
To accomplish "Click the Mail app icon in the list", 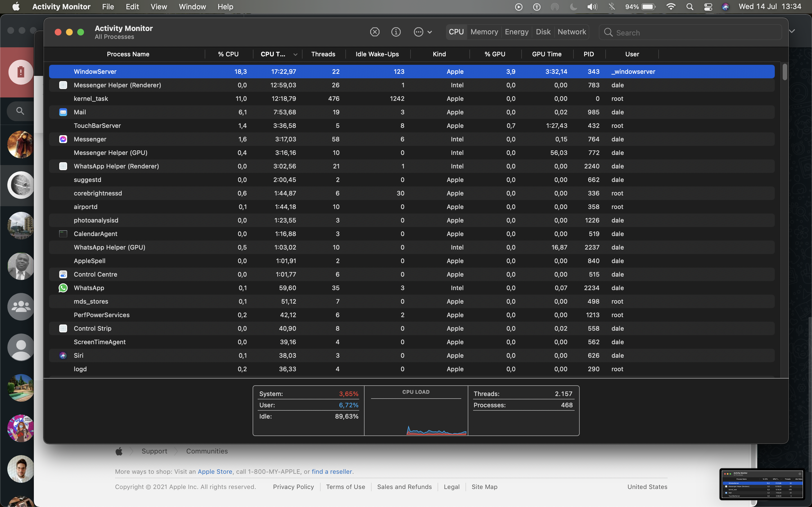I will pos(63,112).
